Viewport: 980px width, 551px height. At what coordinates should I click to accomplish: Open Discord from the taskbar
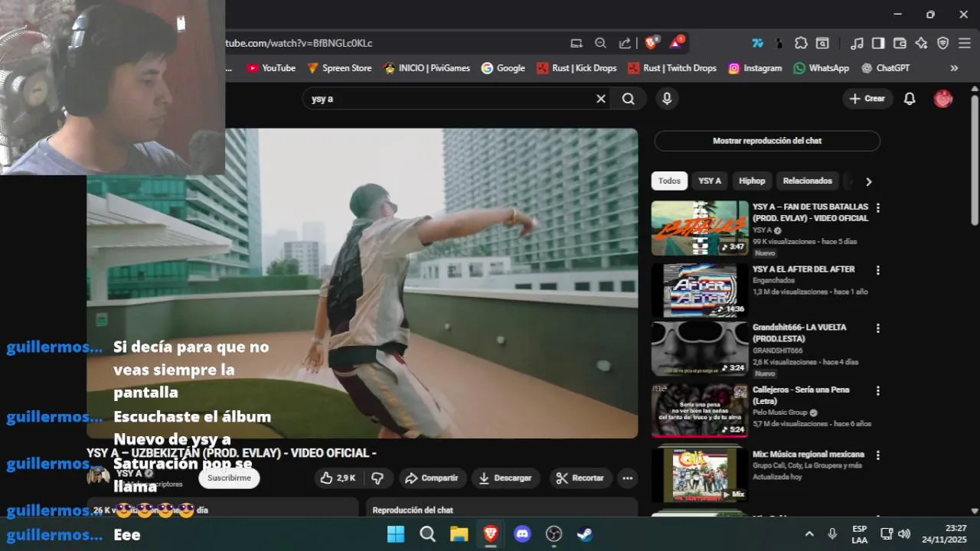[x=523, y=534]
